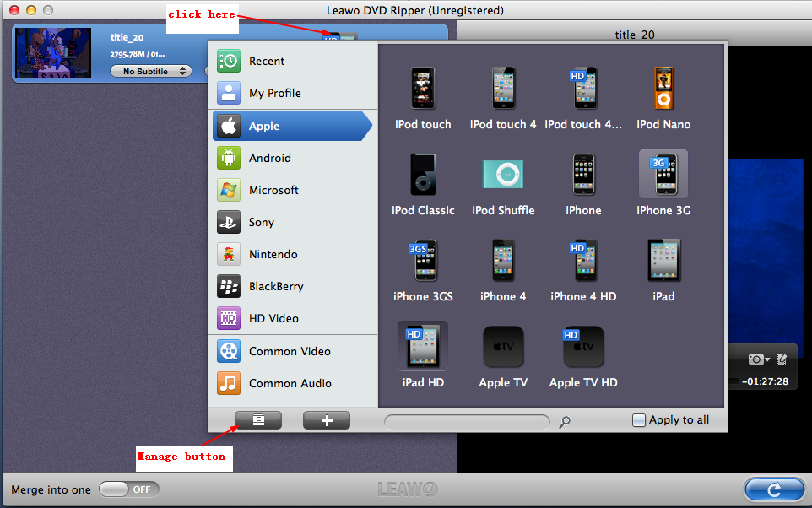Choose the iPod touch 4 profile
The height and width of the screenshot is (508, 812).
click(x=503, y=99)
